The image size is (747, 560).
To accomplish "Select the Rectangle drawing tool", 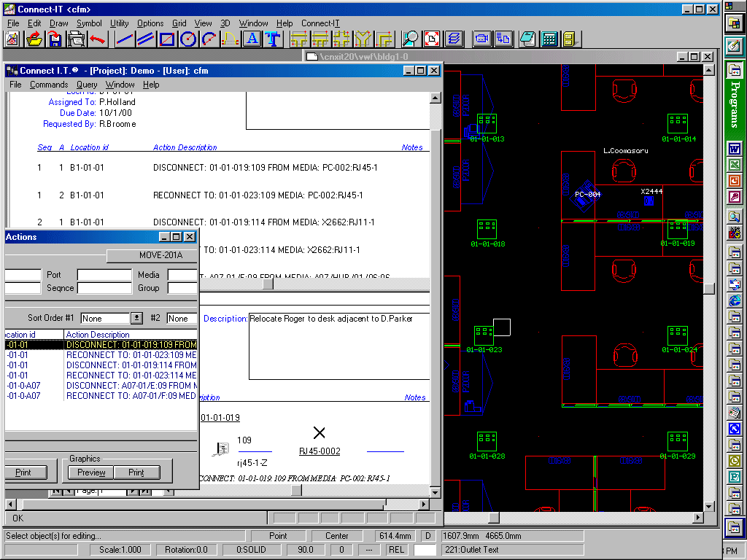I will pos(167,39).
